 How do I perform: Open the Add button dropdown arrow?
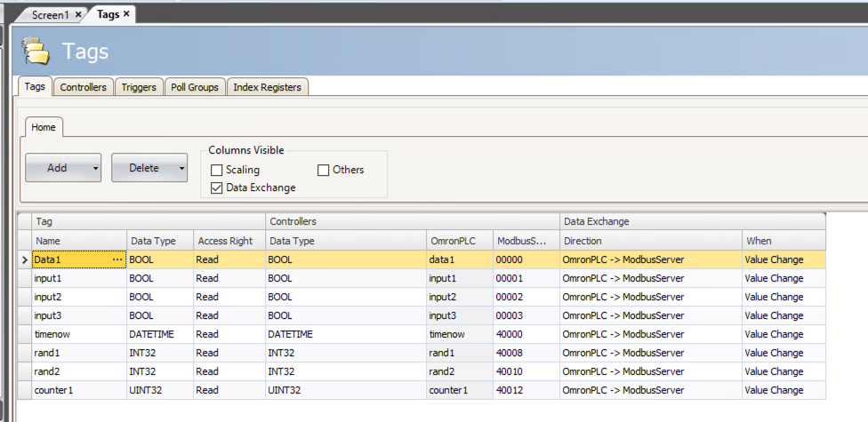click(94, 167)
